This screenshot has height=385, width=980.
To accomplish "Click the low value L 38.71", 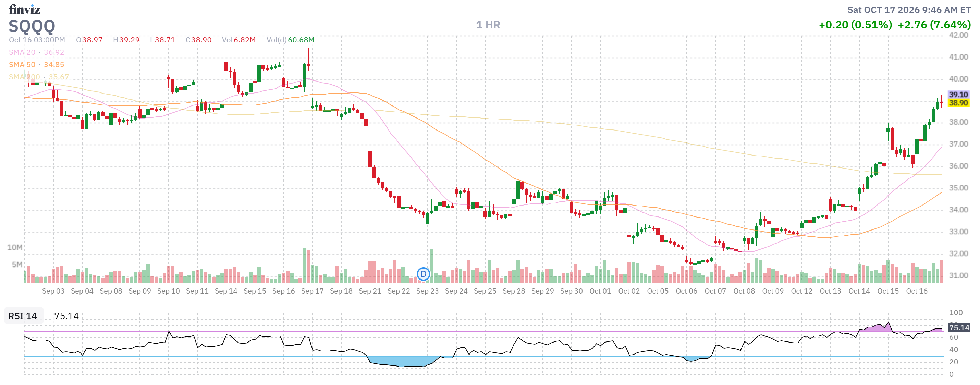I will point(162,40).
